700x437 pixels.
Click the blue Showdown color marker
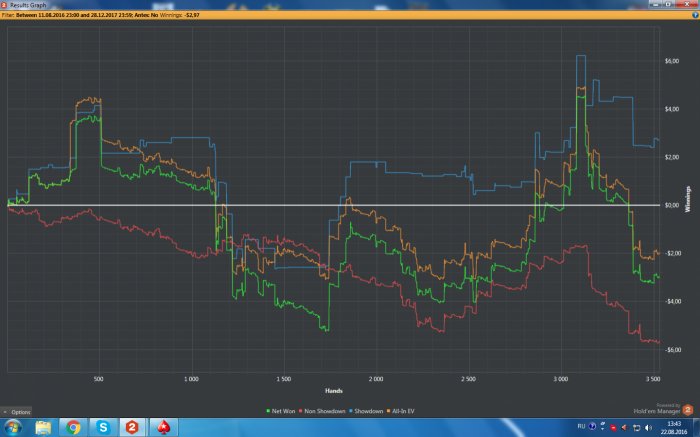point(351,411)
